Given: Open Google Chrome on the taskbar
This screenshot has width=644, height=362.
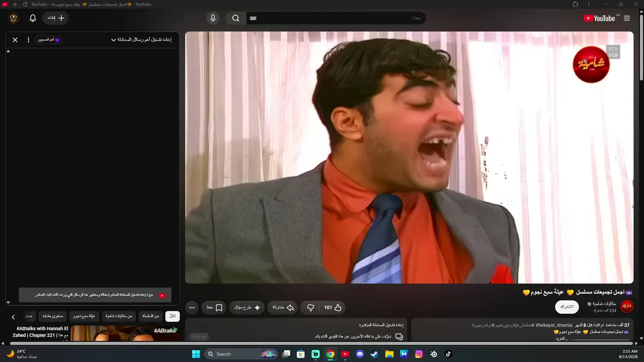Looking at the screenshot, I should pos(330,354).
